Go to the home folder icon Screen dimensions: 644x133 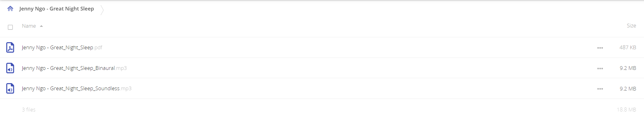point(10,9)
